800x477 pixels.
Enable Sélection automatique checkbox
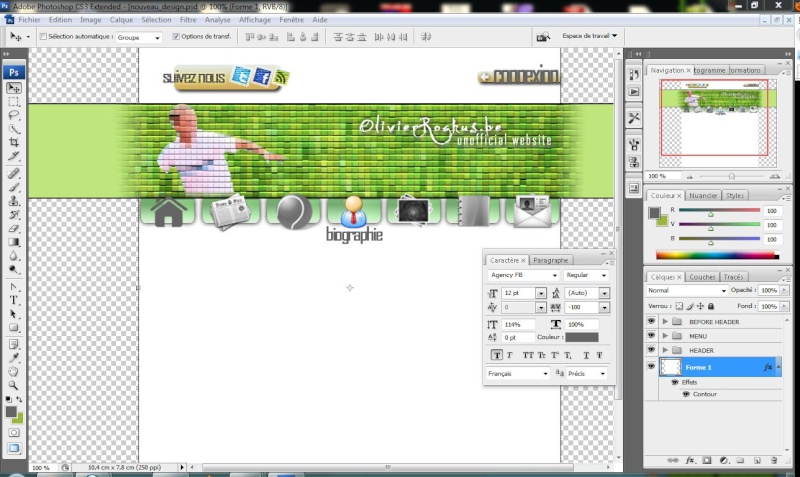(x=43, y=37)
